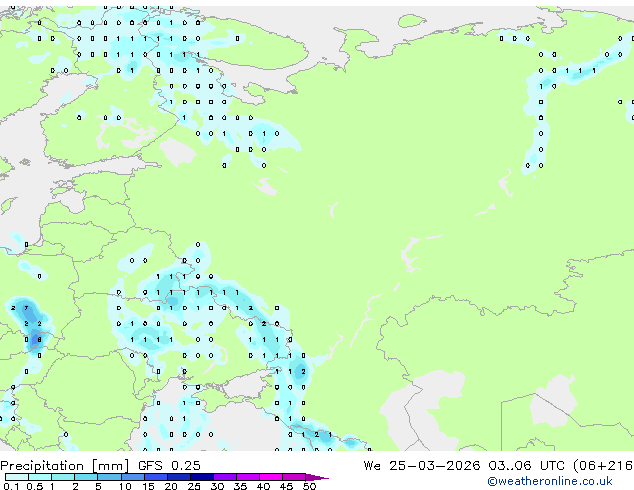Click the 'We 25-03-2026' forecast date text
The image size is (634, 490).
[x=421, y=466]
